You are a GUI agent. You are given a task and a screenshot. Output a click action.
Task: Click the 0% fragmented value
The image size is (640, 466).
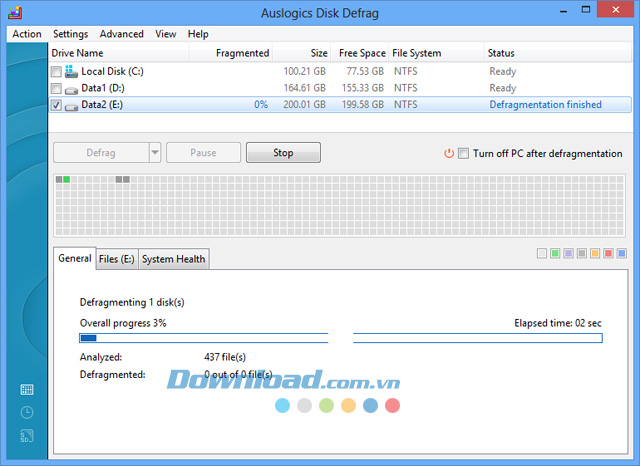pos(261,105)
